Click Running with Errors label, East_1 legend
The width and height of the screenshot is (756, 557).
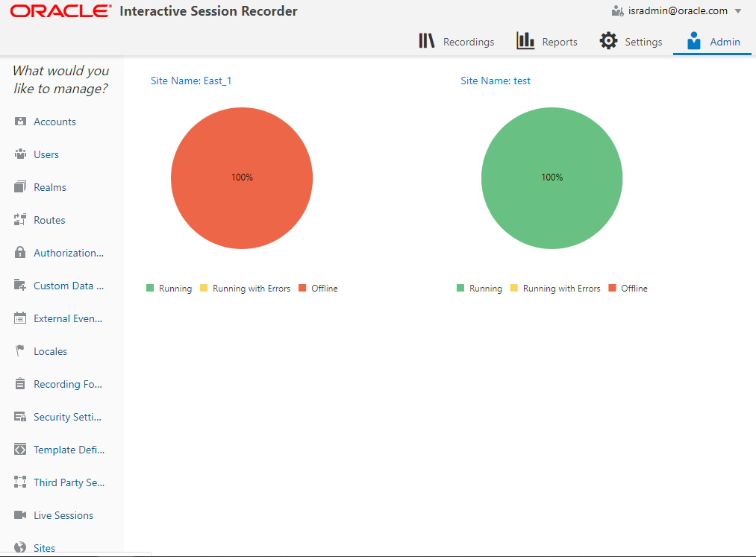(252, 288)
